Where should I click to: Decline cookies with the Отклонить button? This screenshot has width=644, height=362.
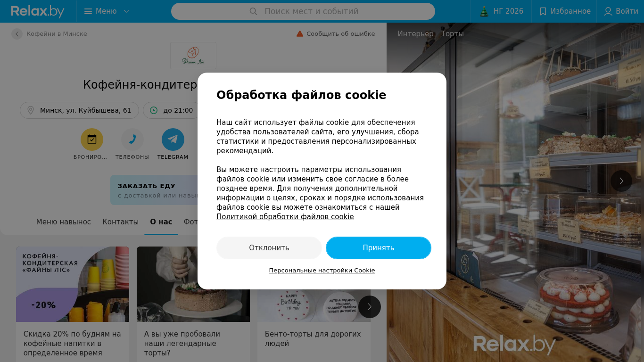click(x=269, y=248)
